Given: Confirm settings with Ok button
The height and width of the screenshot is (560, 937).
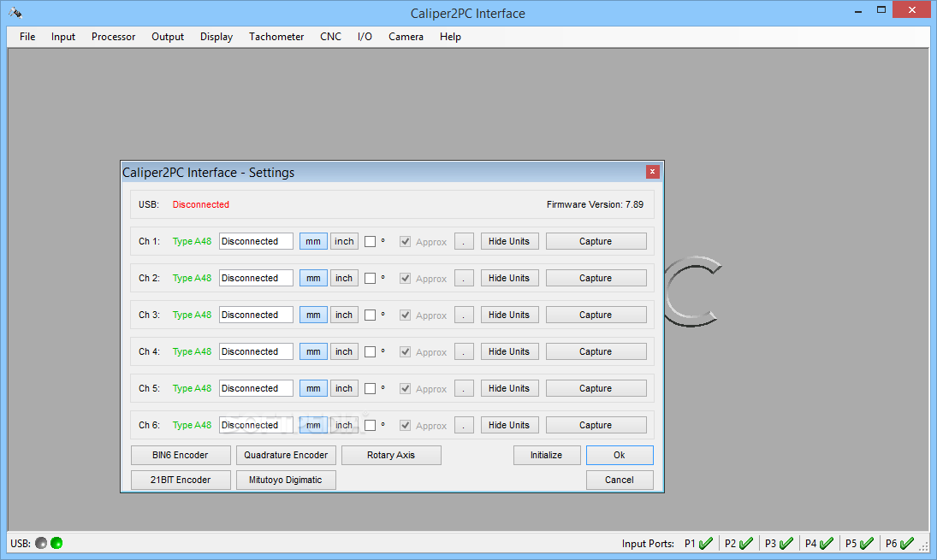Looking at the screenshot, I should 619,455.
